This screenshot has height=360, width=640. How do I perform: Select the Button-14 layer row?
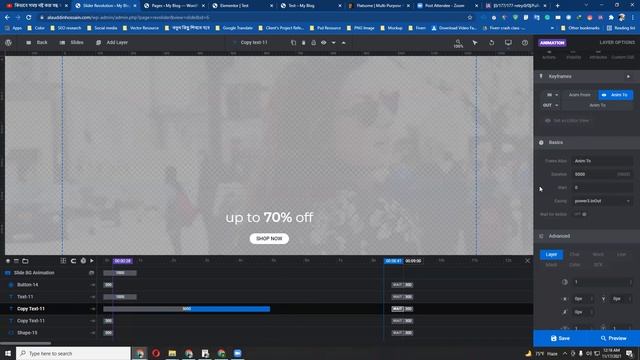point(50,285)
